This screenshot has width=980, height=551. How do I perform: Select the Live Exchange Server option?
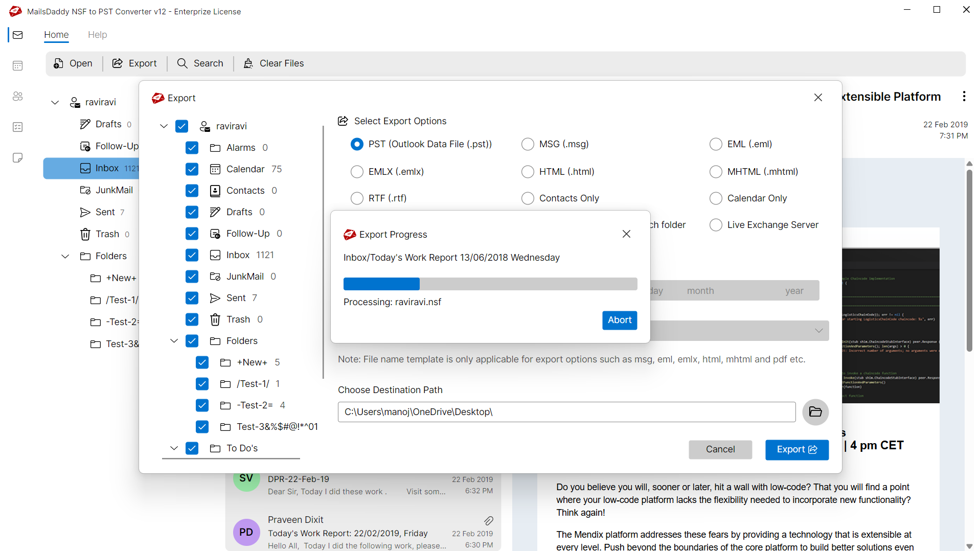[x=716, y=225]
